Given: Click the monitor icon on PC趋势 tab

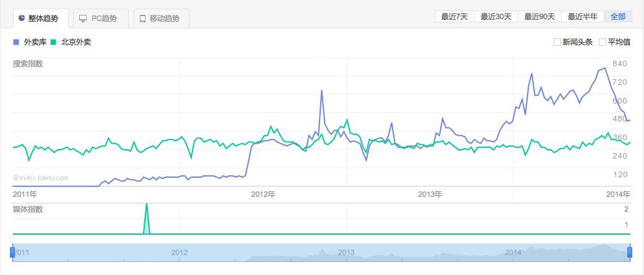Looking at the screenshot, I should 83,19.
